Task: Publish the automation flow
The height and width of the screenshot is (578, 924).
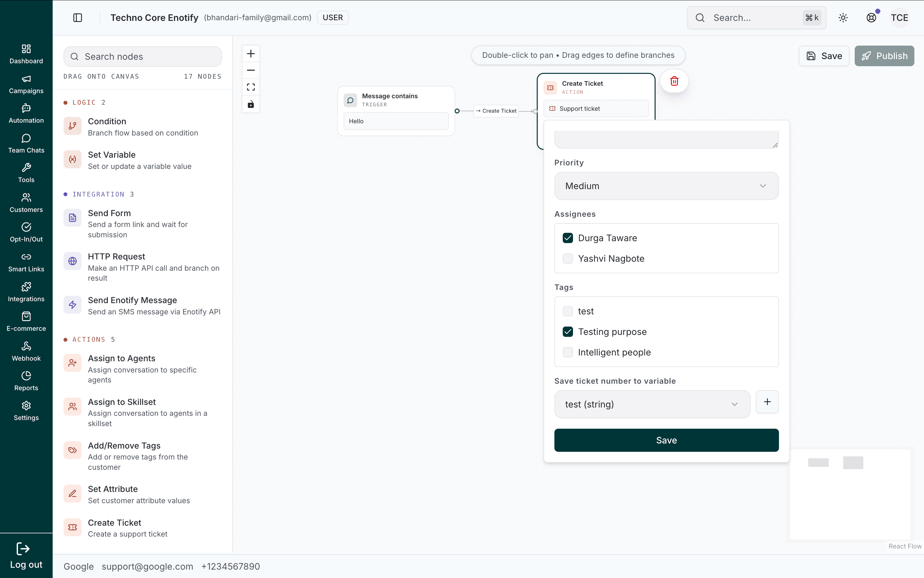Action: pyautogui.click(x=884, y=56)
